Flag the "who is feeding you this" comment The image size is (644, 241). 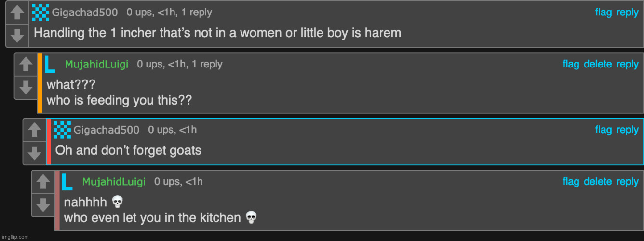[571, 64]
